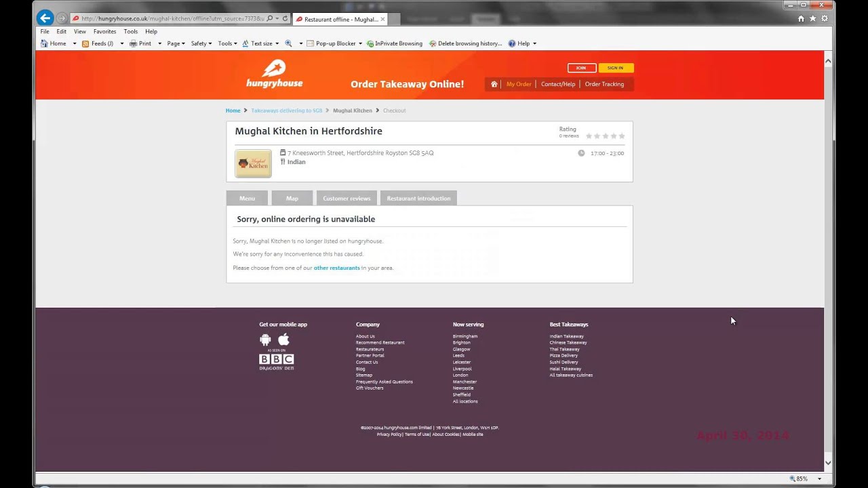The width and height of the screenshot is (868, 488).
Task: Open Privacy Policy footer link
Action: click(389, 434)
